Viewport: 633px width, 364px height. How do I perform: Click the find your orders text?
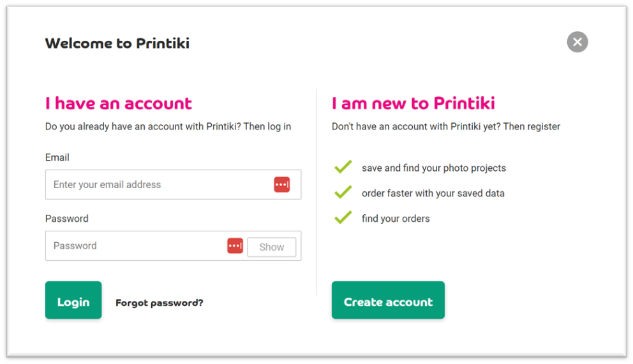click(396, 219)
